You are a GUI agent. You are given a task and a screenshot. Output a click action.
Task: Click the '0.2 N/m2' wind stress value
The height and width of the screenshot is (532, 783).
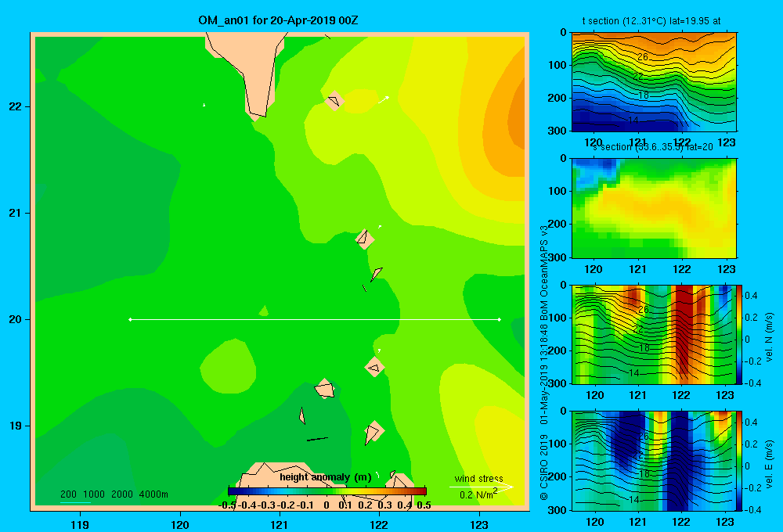point(478,494)
